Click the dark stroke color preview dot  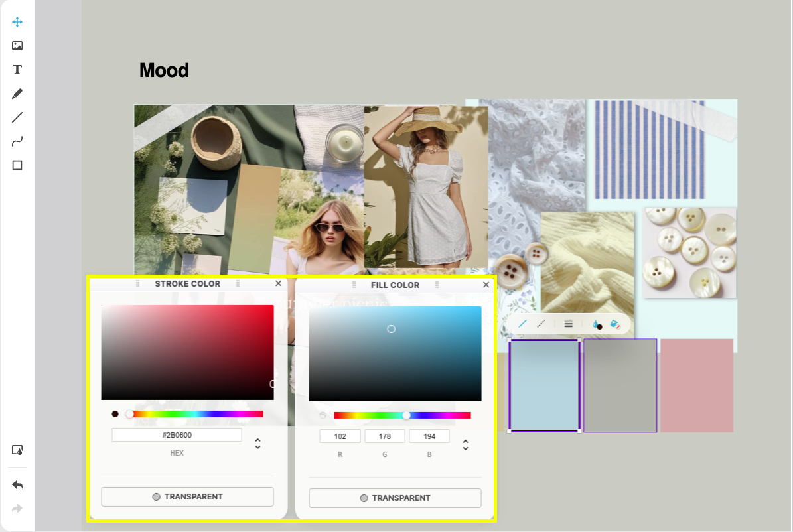tap(115, 414)
